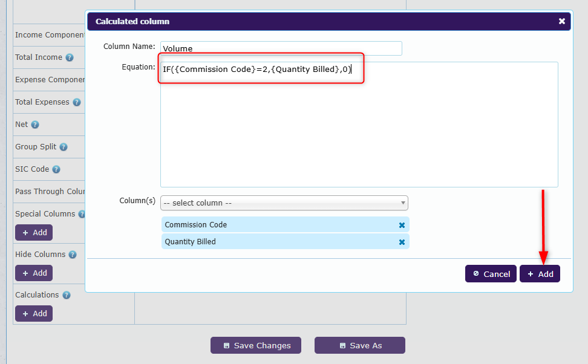Click Add under Special Columns

34,232
